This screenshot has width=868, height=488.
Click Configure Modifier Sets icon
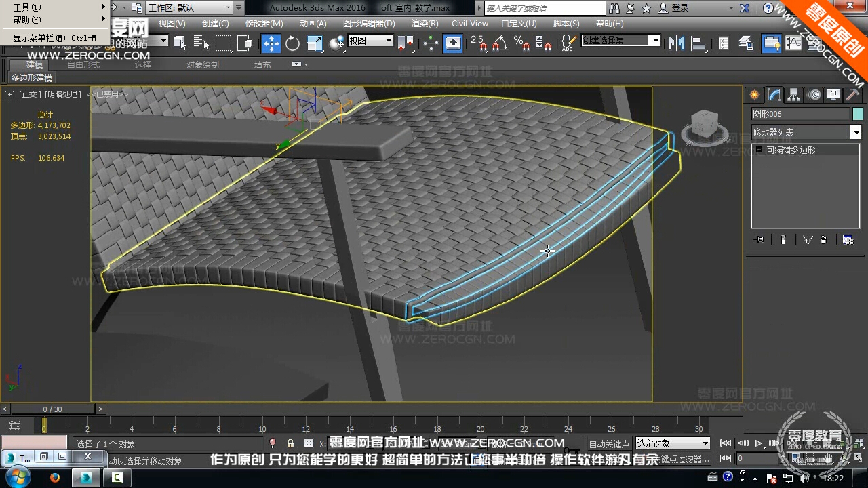point(848,239)
